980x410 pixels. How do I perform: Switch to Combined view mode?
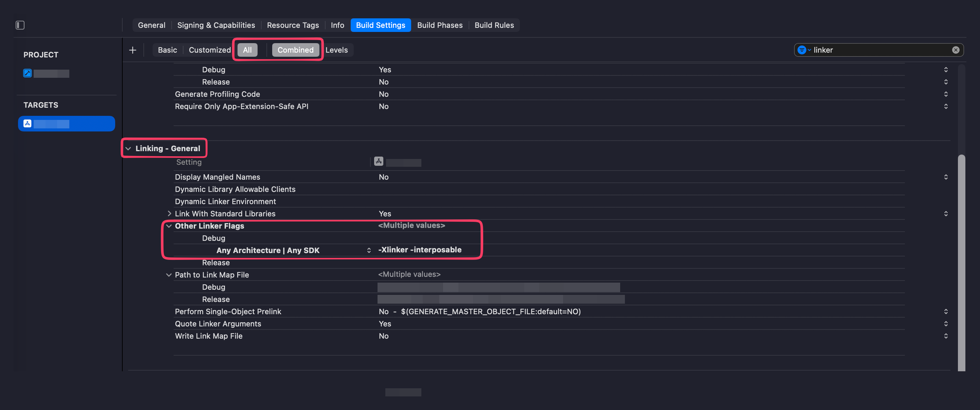click(x=295, y=50)
